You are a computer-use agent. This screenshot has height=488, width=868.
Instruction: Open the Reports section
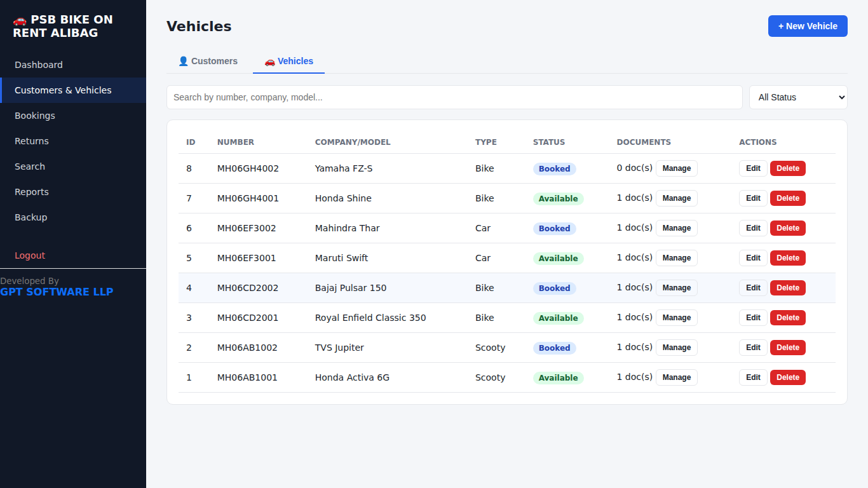click(x=73, y=192)
